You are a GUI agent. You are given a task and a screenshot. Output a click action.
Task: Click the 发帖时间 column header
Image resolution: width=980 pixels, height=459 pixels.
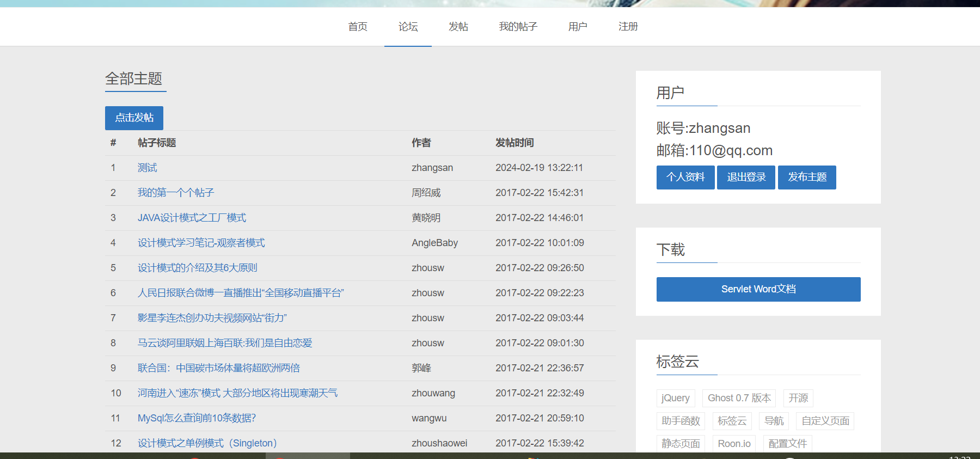point(514,143)
